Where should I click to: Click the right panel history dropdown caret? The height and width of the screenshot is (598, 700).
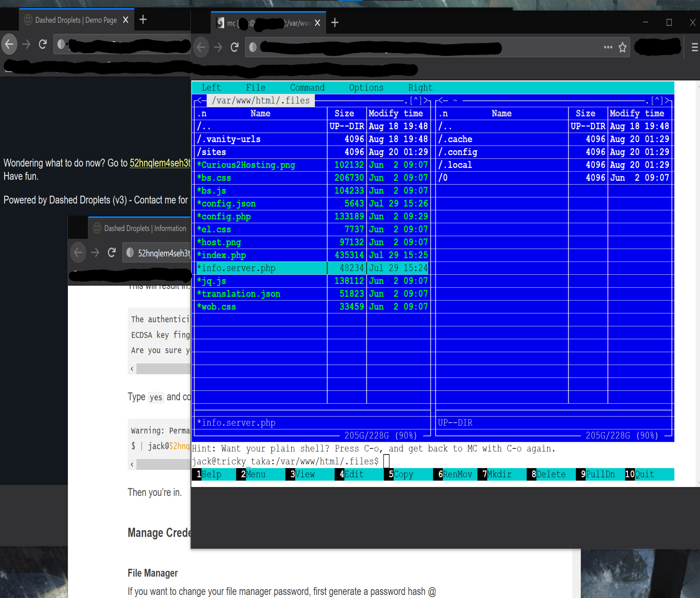pos(657,100)
